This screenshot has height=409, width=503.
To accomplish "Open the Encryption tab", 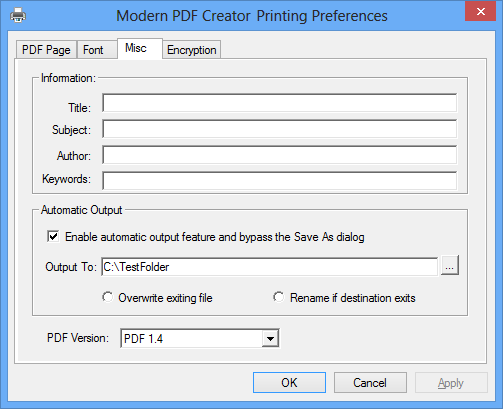I will tap(192, 50).
